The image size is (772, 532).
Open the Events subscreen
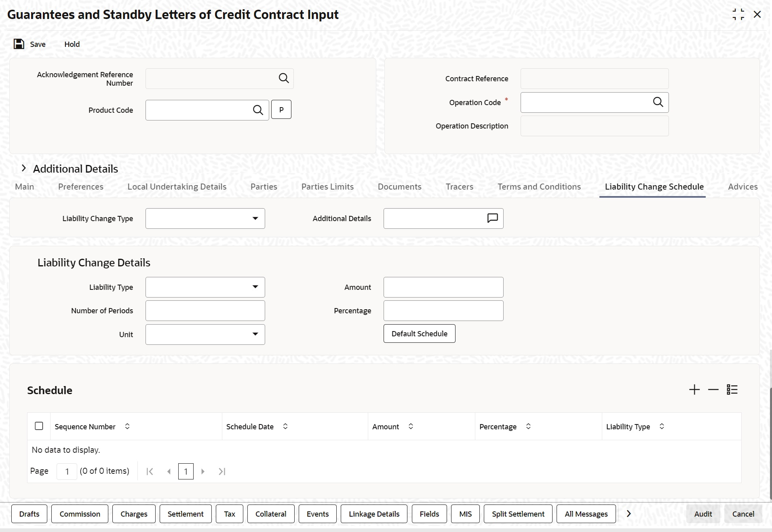coord(318,514)
